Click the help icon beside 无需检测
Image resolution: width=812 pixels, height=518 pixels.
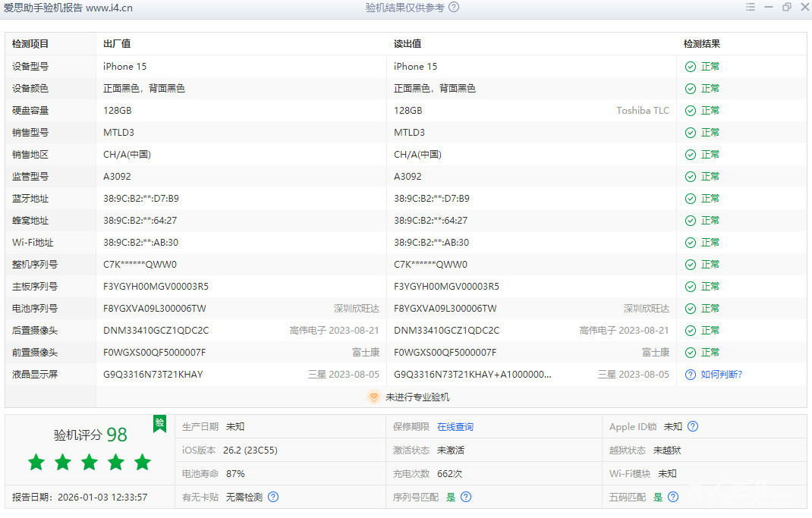click(273, 498)
